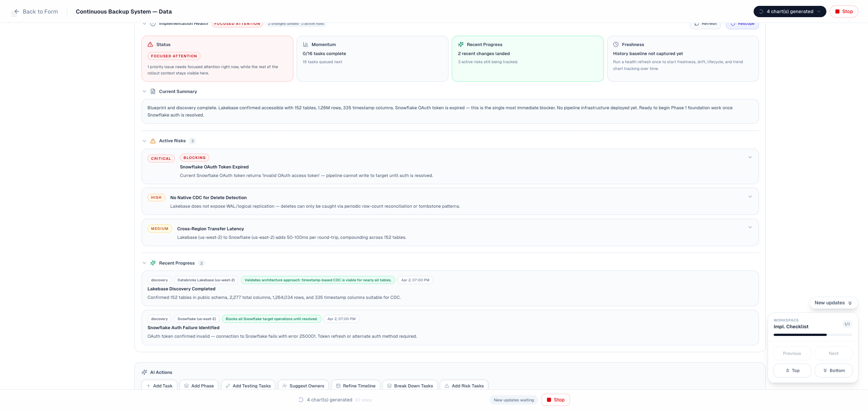This screenshot has height=410, width=868.
Task: Click the BLOCKING badge
Action: pos(194,158)
